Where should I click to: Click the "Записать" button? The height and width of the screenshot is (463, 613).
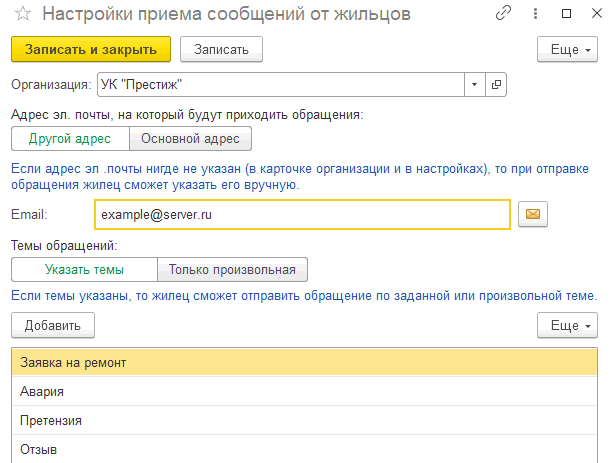click(x=221, y=49)
